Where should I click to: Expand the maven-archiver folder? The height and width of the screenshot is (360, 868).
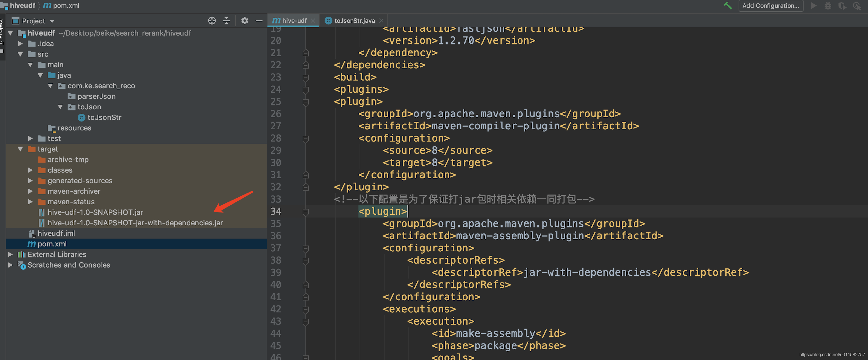coord(31,191)
